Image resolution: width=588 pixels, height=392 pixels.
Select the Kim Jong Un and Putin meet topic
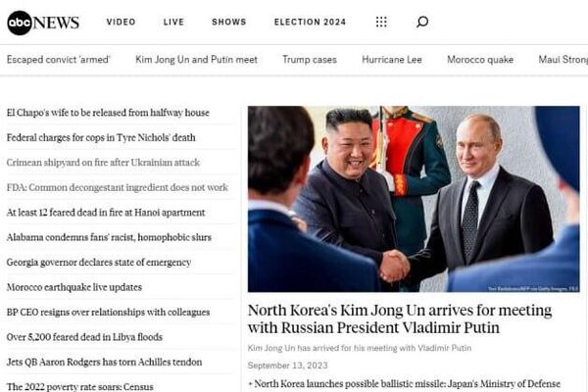click(x=196, y=59)
